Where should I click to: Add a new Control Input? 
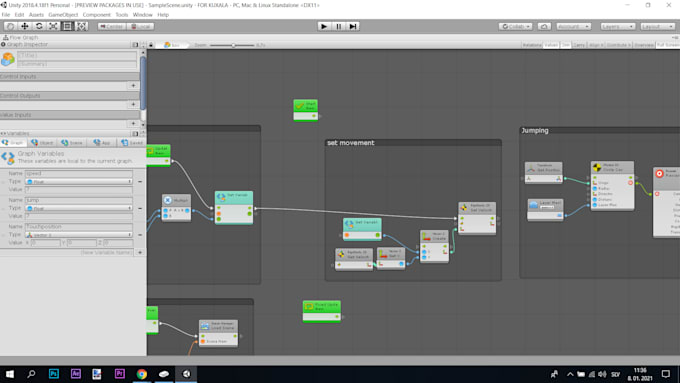click(x=133, y=85)
